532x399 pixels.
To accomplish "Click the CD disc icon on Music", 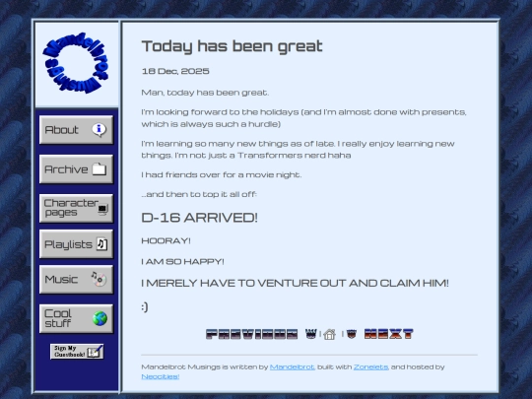I will (x=99, y=279).
